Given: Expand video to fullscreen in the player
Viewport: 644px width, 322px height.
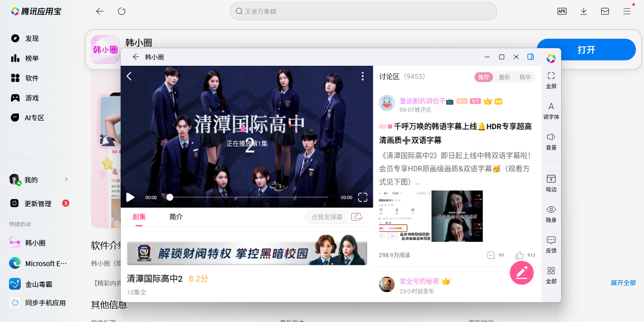Looking at the screenshot, I should click(x=363, y=197).
